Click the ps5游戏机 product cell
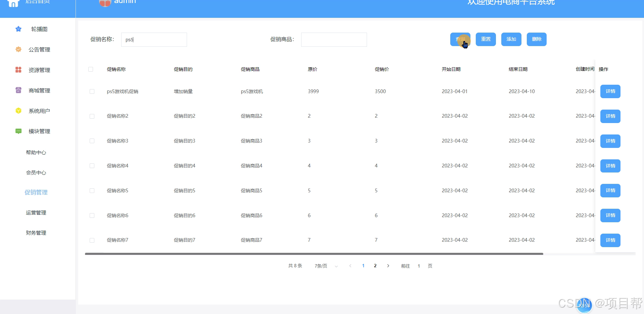Viewport: 644px width, 314px height. tap(252, 91)
